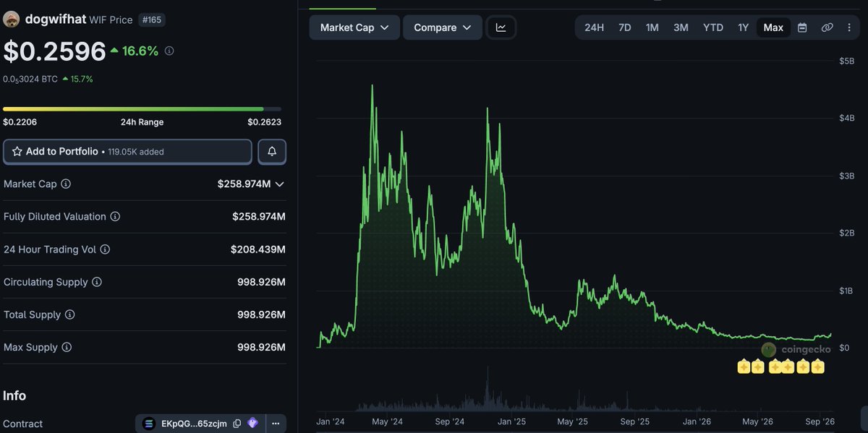Click the notification bell button
The width and height of the screenshot is (868, 433).
(x=272, y=151)
